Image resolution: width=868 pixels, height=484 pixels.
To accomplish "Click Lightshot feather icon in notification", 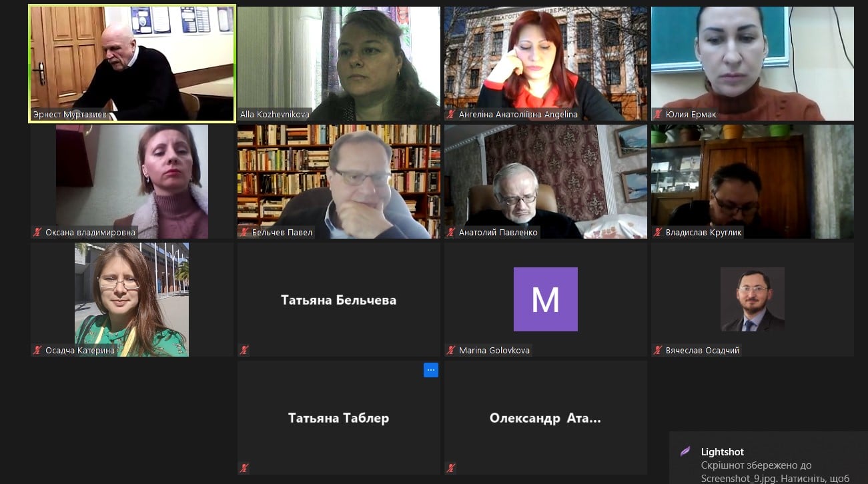I will point(685,452).
